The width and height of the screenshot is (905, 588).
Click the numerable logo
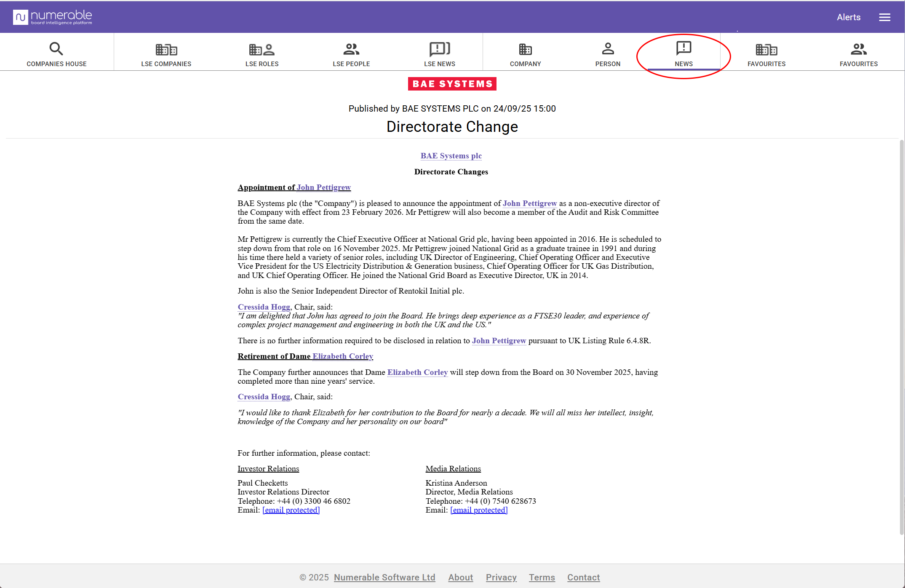[53, 17]
